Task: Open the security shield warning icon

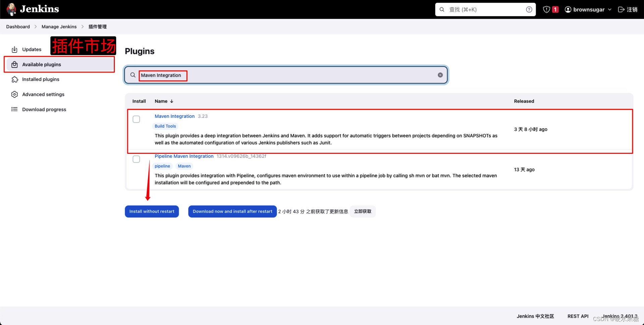Action: pos(546,9)
